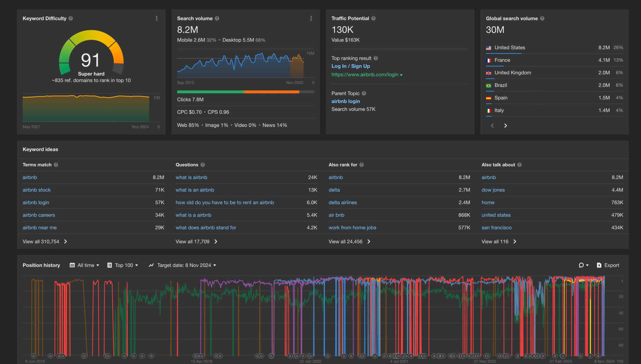The image size is (641, 364).
Task: Open the All time date range dropdown
Action: 84,265
